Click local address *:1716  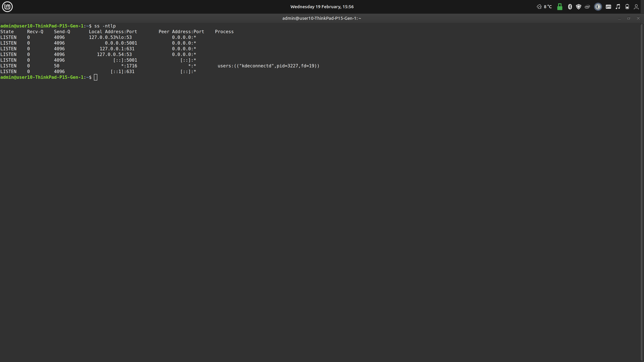pyautogui.click(x=129, y=66)
